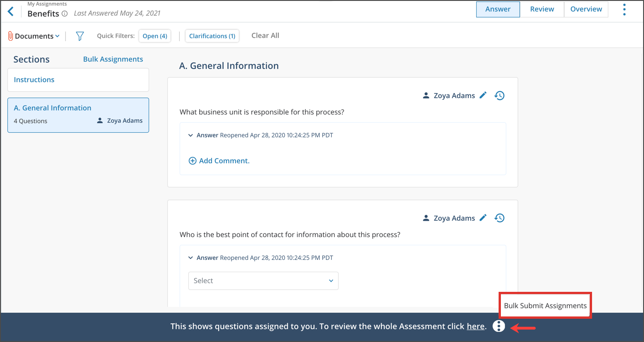The width and height of the screenshot is (644, 342).
Task: Edit assignee pencil for point of contact question
Action: pyautogui.click(x=483, y=218)
